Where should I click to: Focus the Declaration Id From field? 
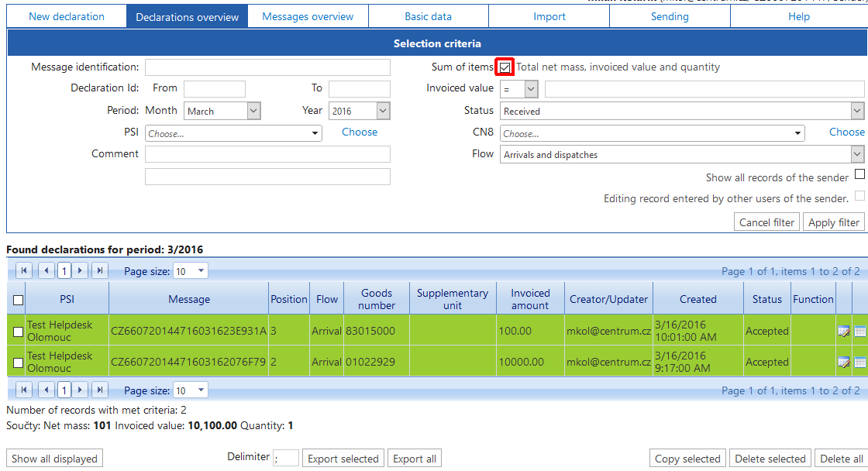click(x=214, y=88)
